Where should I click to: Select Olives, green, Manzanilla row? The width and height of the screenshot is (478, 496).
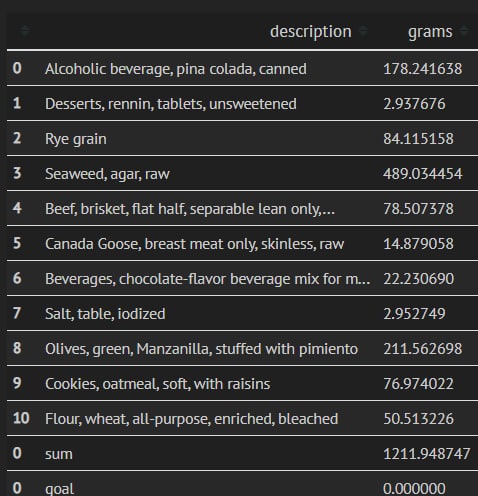242,349
